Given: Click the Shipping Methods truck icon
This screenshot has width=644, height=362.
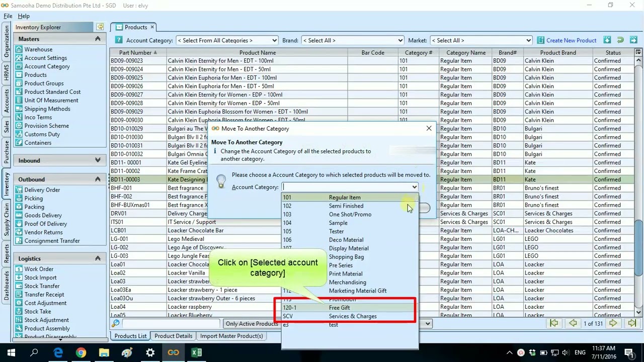Looking at the screenshot, I should [x=19, y=109].
